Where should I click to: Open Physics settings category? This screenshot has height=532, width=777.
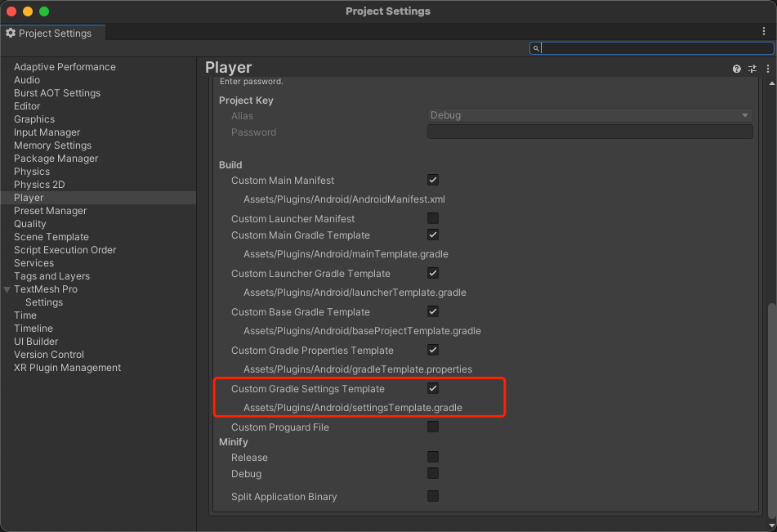[x=32, y=172]
